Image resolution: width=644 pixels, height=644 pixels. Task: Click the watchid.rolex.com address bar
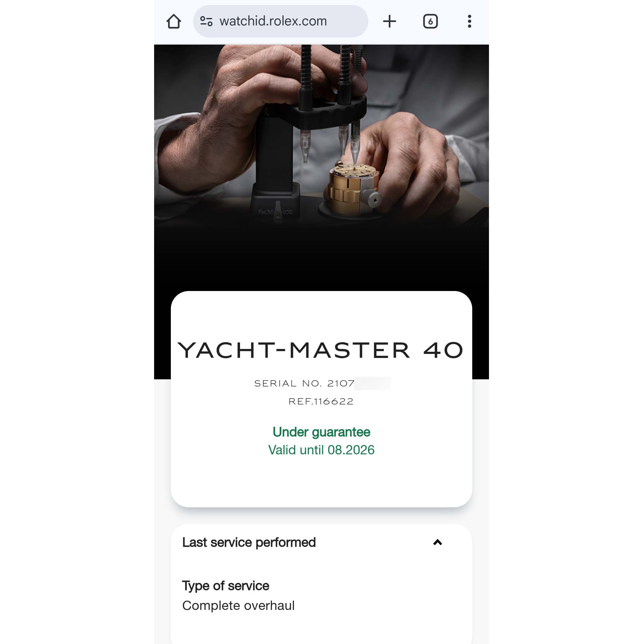tap(281, 21)
